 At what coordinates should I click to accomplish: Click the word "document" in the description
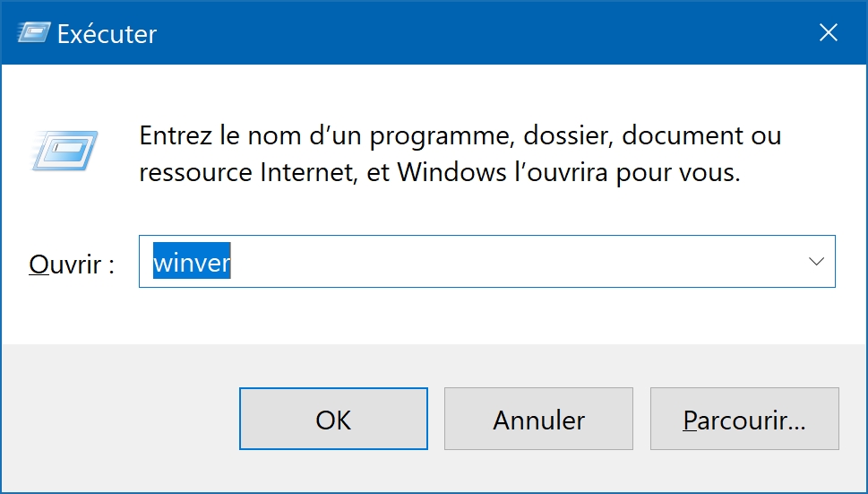tap(682, 135)
